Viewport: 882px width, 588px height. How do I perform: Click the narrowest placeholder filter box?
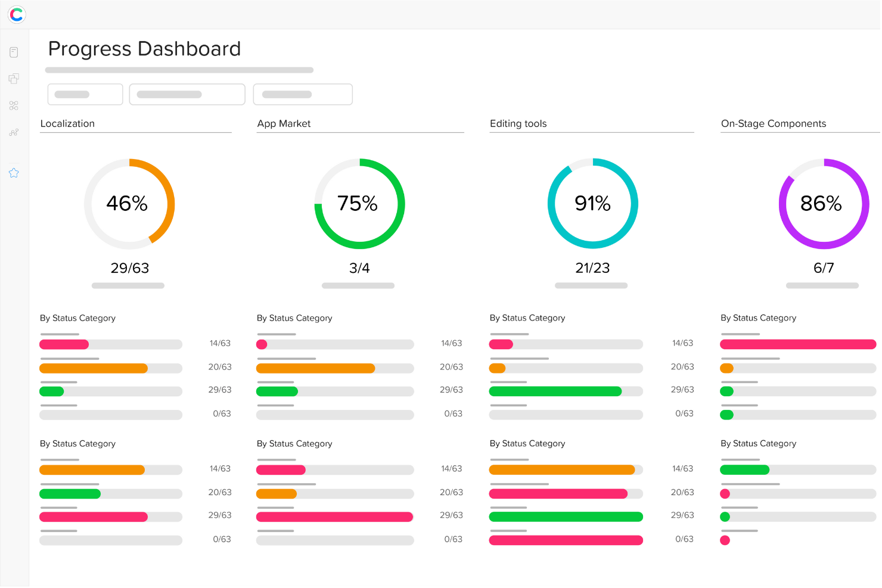pos(85,94)
